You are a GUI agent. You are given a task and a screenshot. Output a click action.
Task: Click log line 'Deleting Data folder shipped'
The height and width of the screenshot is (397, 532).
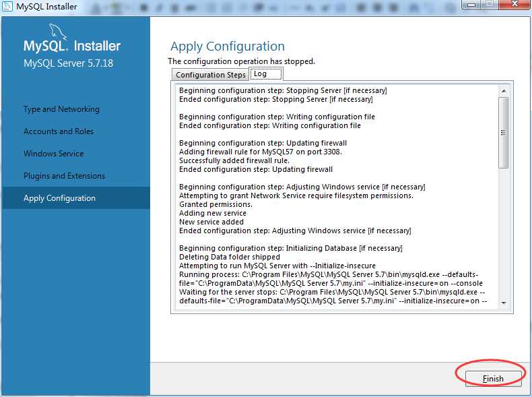point(230,257)
